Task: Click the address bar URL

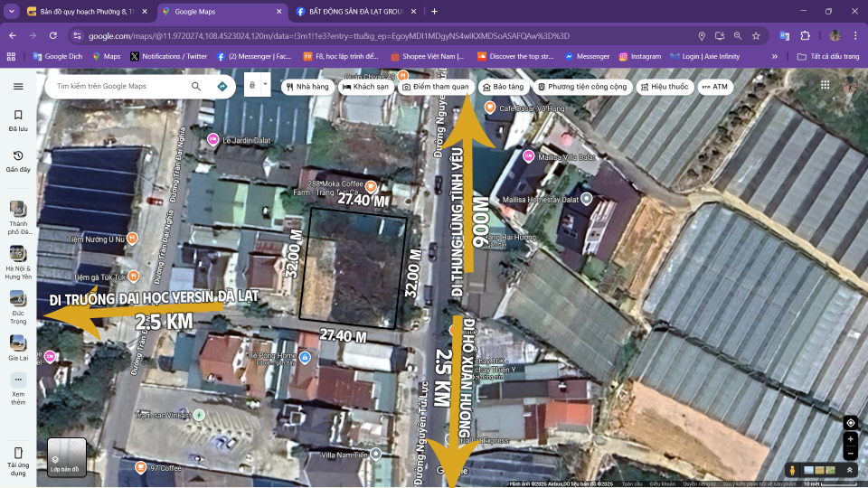Action: (329, 36)
